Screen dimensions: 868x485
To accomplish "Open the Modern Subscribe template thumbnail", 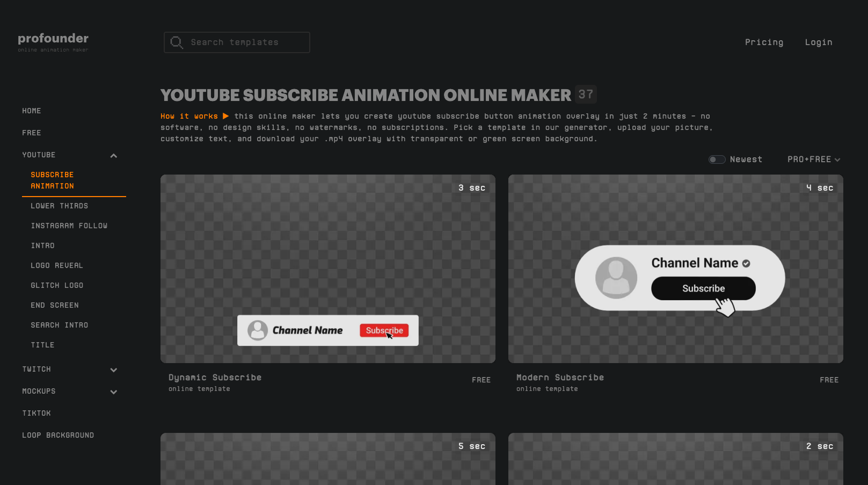I will click(676, 269).
